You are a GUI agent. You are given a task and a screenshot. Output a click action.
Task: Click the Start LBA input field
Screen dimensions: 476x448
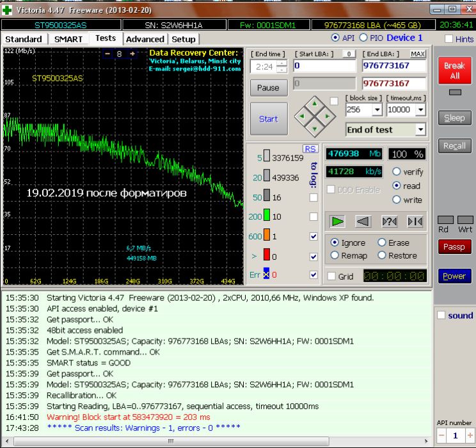[324, 66]
